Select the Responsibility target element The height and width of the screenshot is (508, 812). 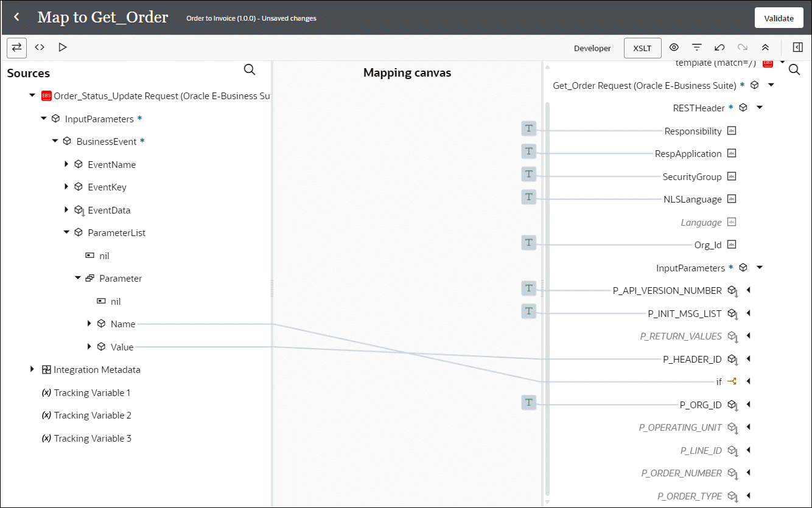tap(693, 131)
